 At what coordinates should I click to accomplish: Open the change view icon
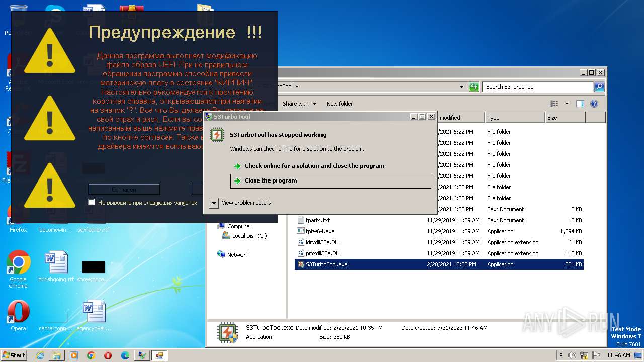click(554, 104)
